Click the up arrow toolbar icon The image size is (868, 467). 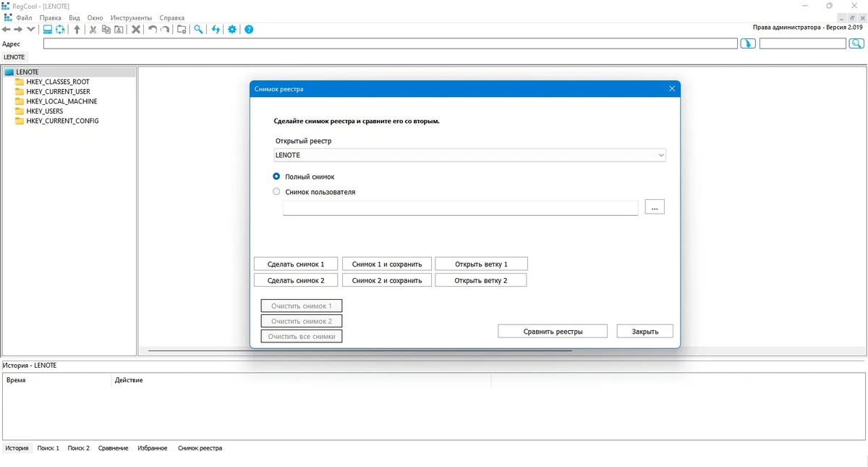click(x=77, y=30)
